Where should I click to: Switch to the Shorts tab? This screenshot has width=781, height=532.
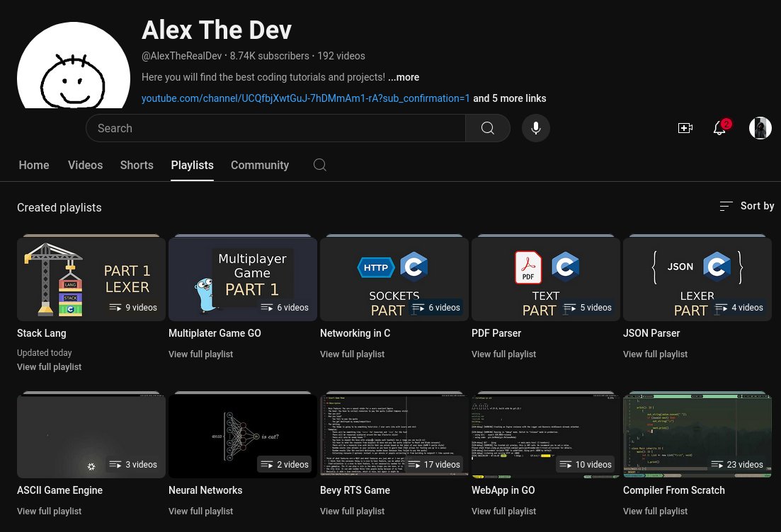[137, 166]
